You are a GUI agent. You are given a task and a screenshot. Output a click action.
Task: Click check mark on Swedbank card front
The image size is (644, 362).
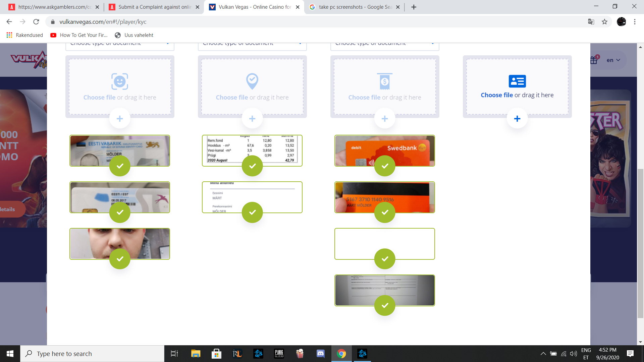click(x=385, y=166)
